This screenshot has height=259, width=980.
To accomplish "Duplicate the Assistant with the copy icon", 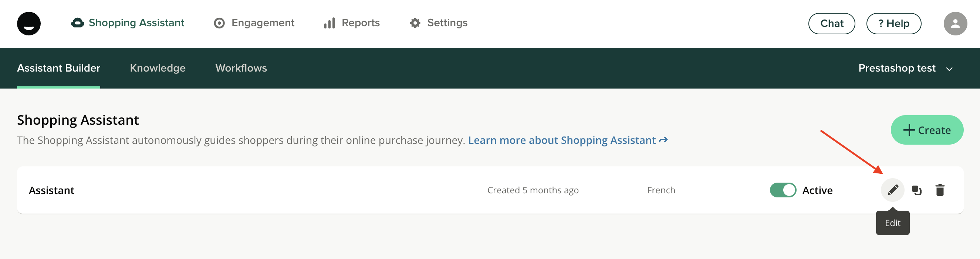I will pos(916,190).
